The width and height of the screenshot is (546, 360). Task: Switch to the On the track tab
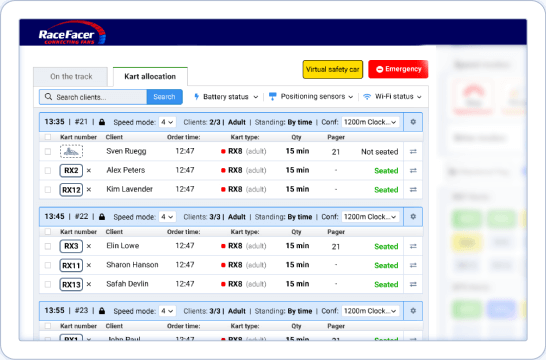(71, 77)
